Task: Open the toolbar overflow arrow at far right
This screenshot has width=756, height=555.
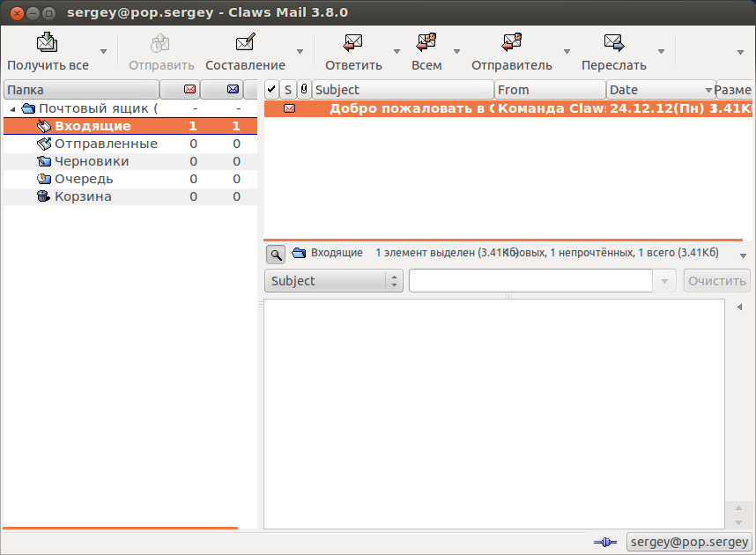Action: (740, 52)
